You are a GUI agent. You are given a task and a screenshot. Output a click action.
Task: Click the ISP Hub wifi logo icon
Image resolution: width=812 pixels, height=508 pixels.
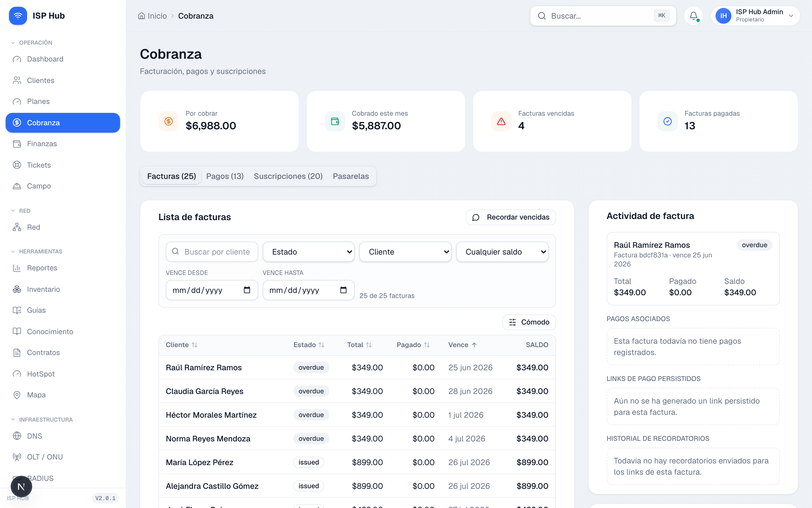coord(18,16)
